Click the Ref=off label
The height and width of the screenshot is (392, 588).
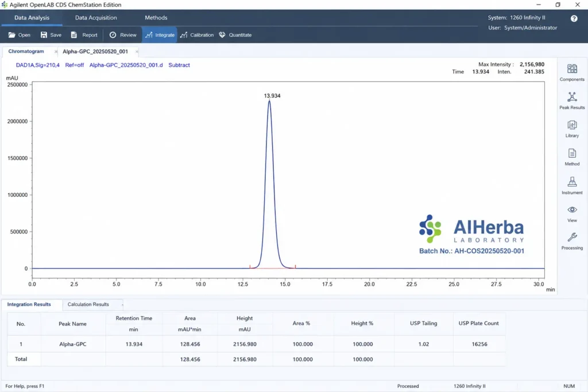coord(74,65)
